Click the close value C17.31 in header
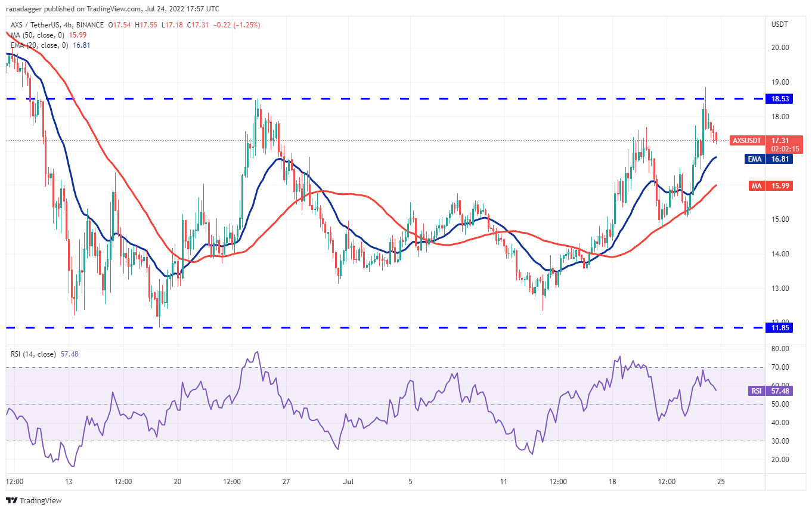The height and width of the screenshot is (511, 812). [x=199, y=25]
